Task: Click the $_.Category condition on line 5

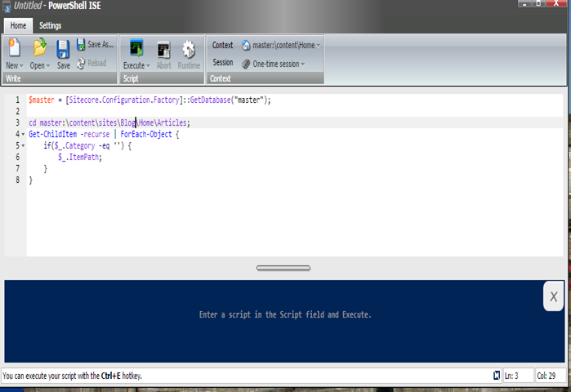Action: click(74, 145)
